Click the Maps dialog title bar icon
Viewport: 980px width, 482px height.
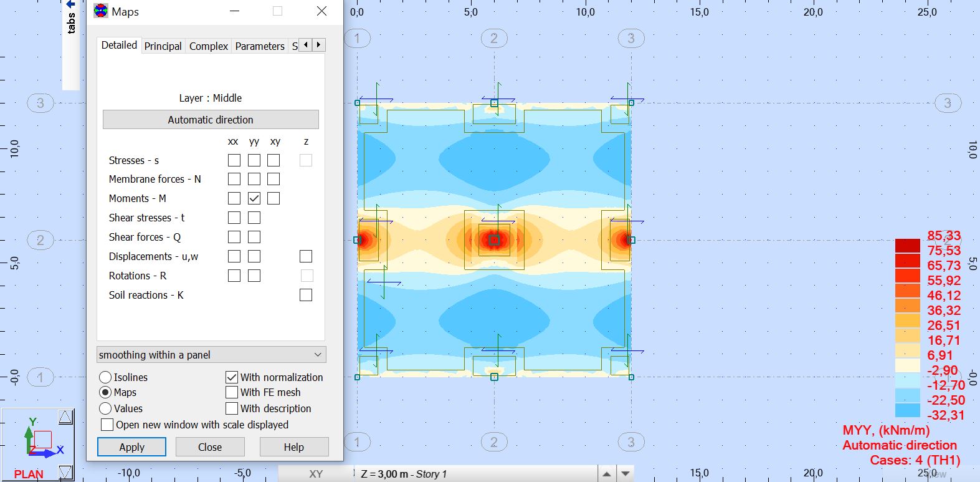[x=101, y=11]
